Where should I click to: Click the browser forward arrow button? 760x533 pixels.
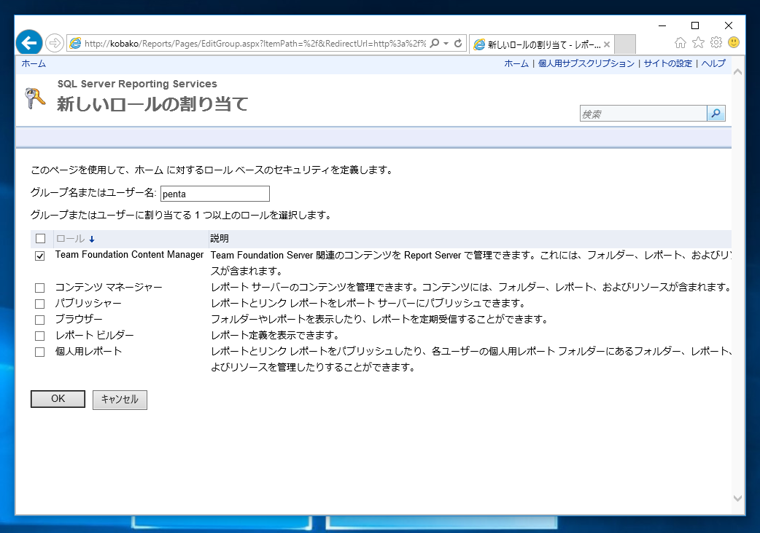pos(54,43)
